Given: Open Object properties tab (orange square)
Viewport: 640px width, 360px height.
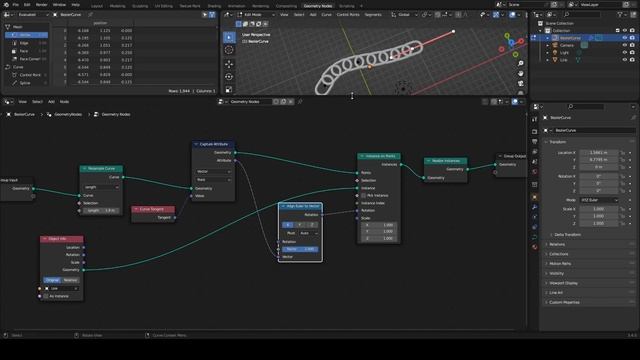Looking at the screenshot, I should [535, 197].
